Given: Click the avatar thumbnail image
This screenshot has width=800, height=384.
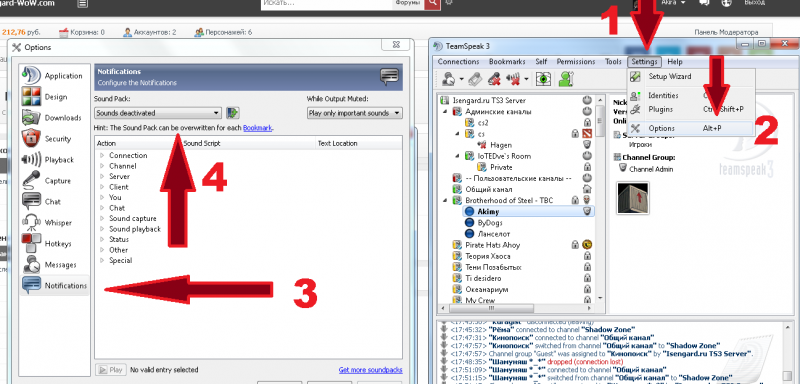Looking at the screenshot, I should coord(633,198).
